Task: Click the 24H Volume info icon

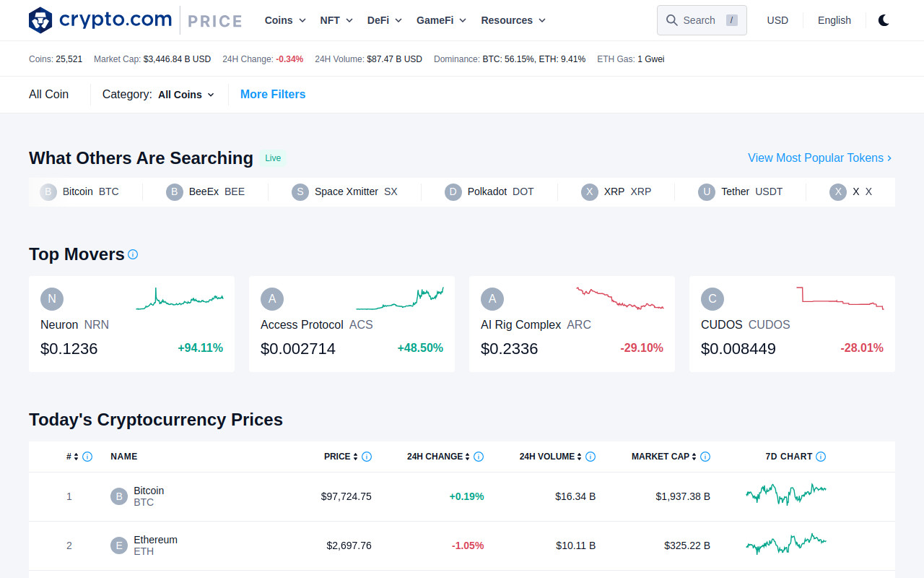Action: point(590,457)
